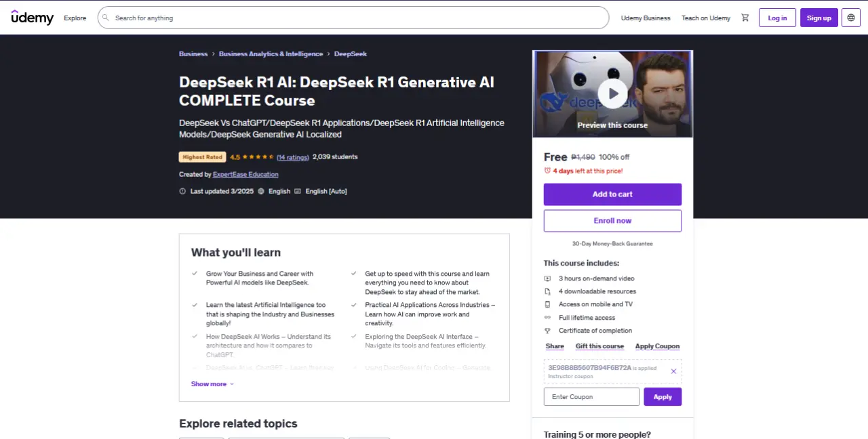Expand Show more learning objectives
Screen dimensions: 868x439
coord(212,384)
